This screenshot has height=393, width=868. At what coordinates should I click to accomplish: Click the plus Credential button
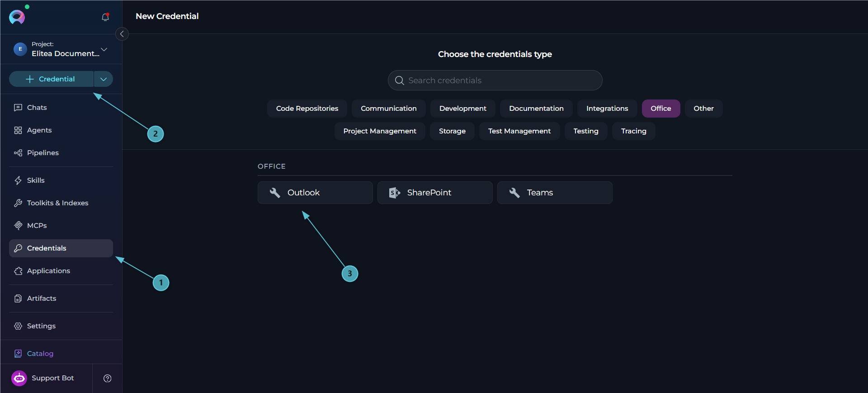pos(51,79)
